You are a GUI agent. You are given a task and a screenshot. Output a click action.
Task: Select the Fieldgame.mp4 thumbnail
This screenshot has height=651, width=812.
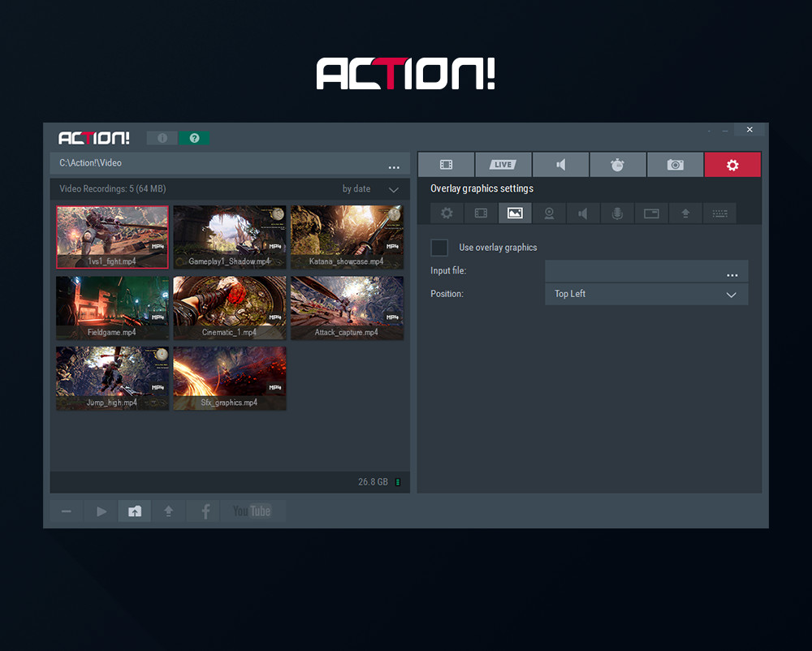coord(112,308)
